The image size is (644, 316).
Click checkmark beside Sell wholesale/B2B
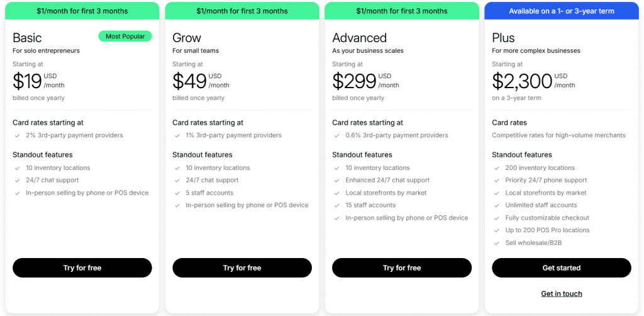pos(496,242)
